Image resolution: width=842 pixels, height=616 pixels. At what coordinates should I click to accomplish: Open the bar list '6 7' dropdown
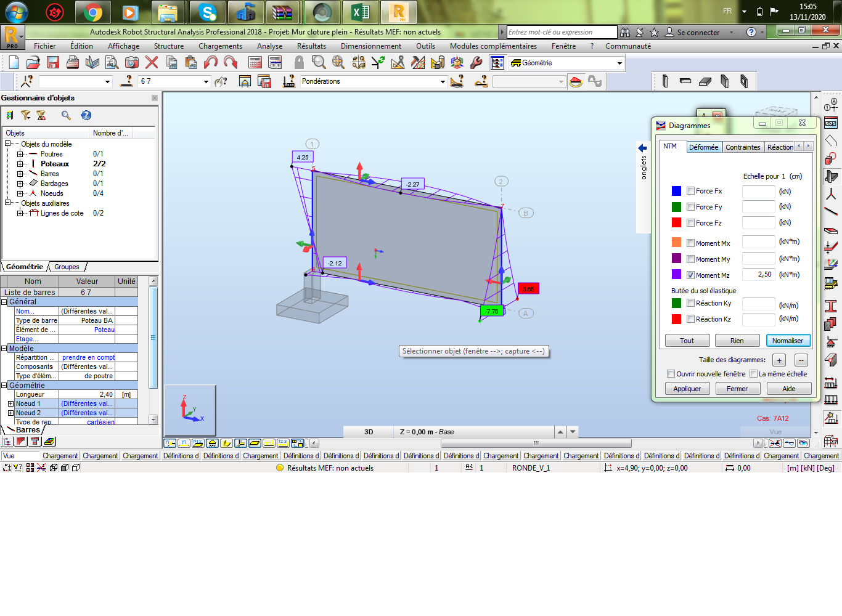206,81
